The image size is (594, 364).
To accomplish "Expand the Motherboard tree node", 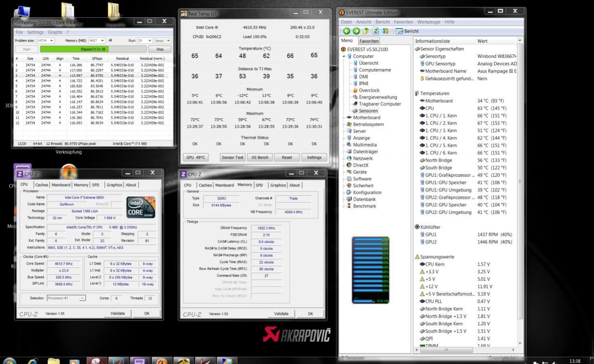I will 344,118.
